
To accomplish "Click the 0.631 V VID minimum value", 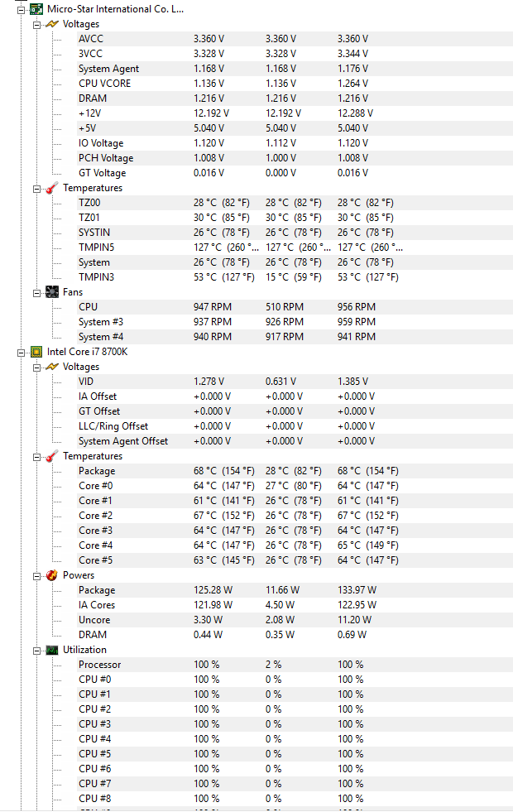I will pyautogui.click(x=281, y=382).
